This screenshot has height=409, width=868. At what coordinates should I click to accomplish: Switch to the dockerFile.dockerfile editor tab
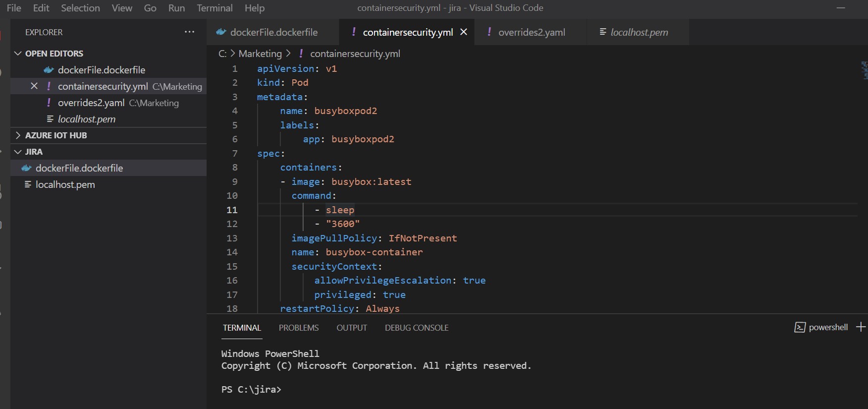[x=273, y=32]
